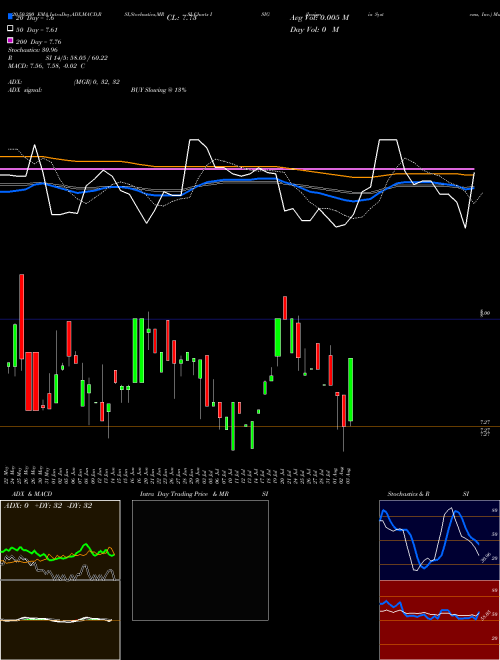Click the 'Stochastics: 39.96' reading
500x660 pixels.
click(32, 50)
